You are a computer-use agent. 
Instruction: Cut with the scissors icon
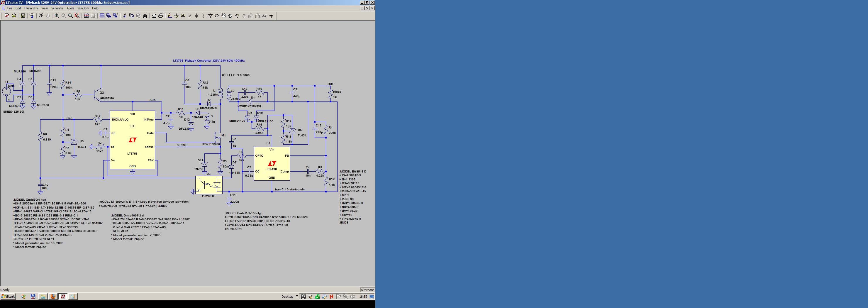point(125,16)
